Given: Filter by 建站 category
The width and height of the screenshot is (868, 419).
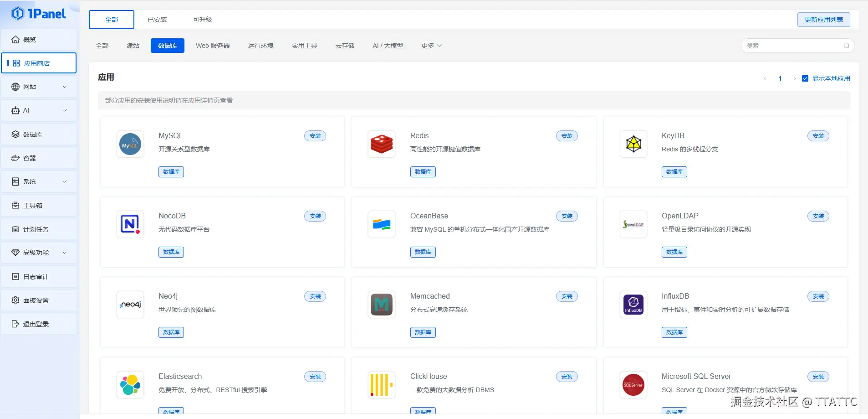Looking at the screenshot, I should coord(133,46).
